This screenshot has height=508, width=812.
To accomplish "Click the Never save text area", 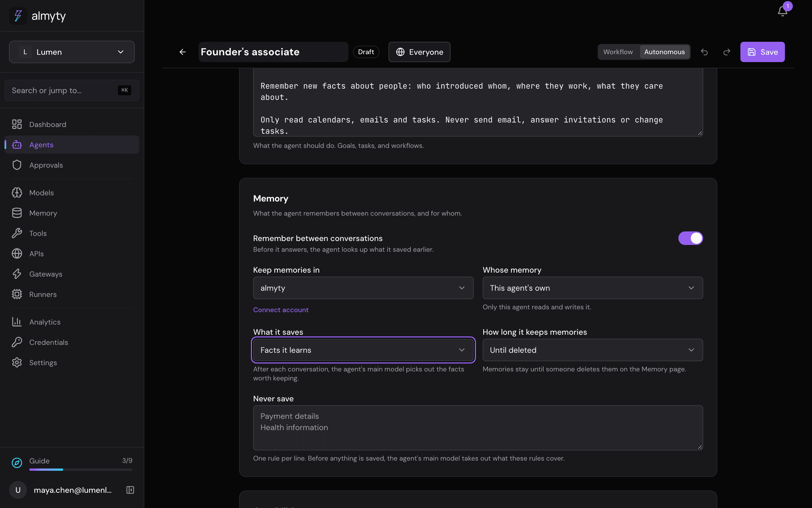I will coord(478,428).
